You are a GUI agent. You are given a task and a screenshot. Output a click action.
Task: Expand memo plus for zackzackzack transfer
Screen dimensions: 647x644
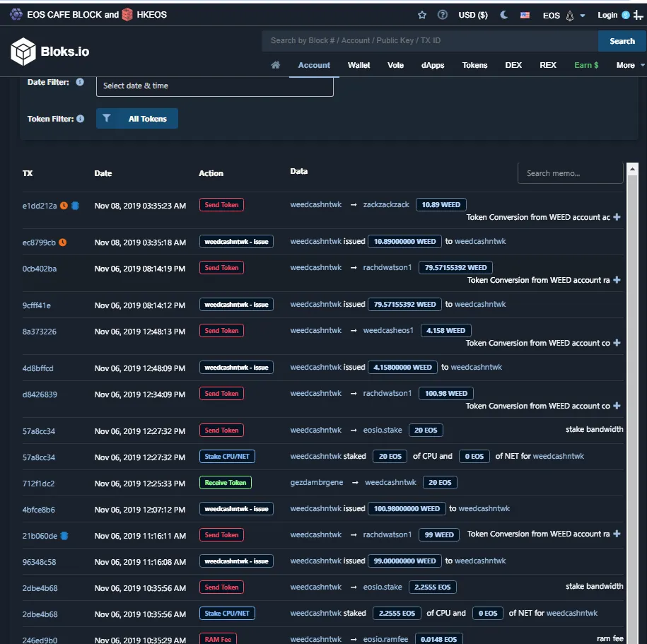tap(617, 217)
